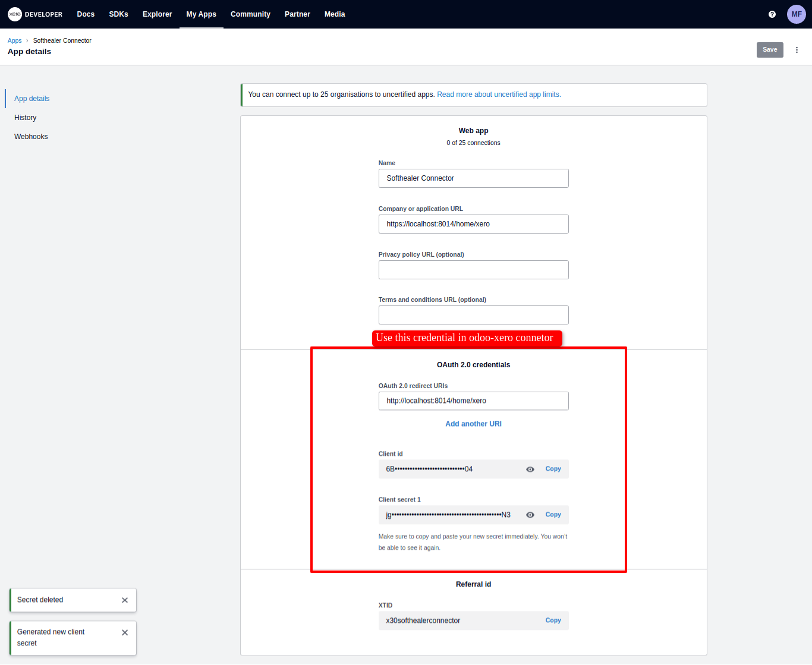Viewport: 812px width, 665px height.
Task: Click the Softhealer Connector breadcrumb text
Action: 62,41
